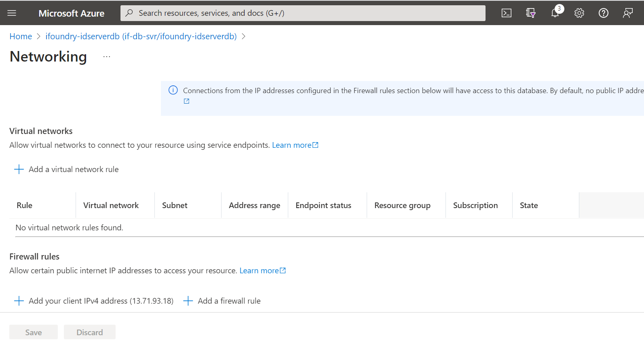The image size is (644, 351).
Task: Click the Discard button
Action: (x=90, y=332)
